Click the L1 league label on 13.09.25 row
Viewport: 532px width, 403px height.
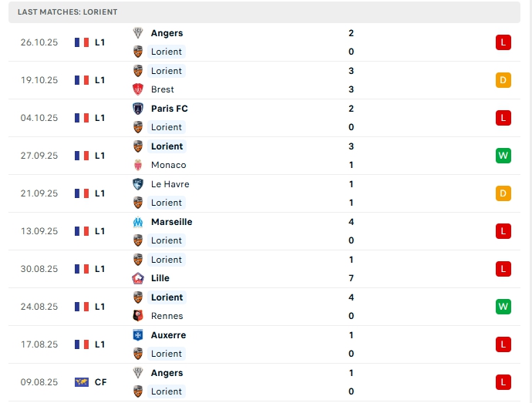click(100, 231)
